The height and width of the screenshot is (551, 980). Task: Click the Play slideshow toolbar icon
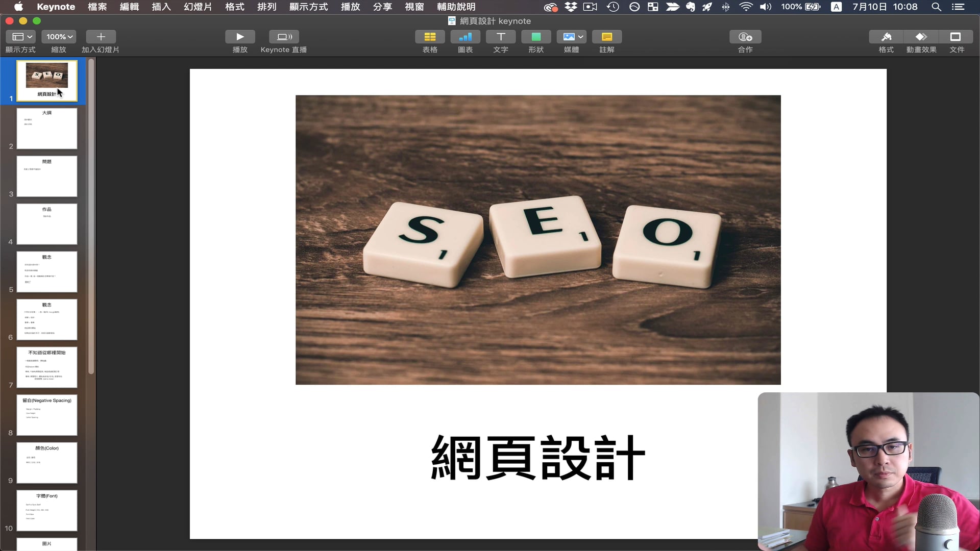coord(240,37)
